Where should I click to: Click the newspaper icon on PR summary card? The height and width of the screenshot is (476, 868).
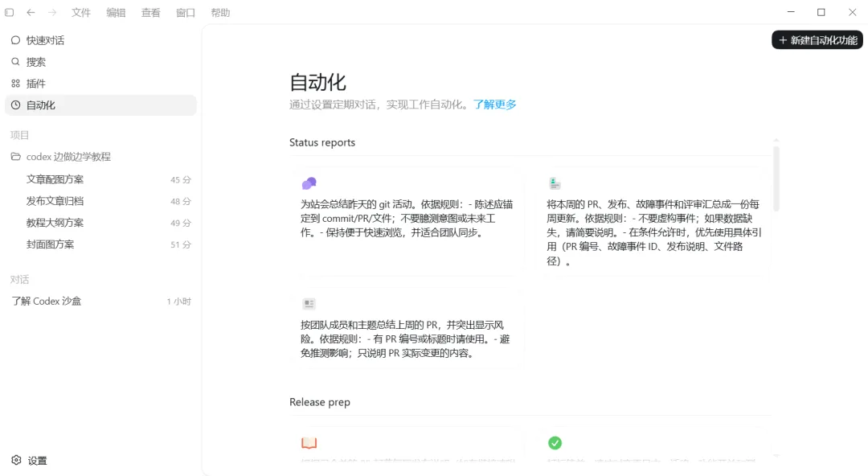pos(309,304)
